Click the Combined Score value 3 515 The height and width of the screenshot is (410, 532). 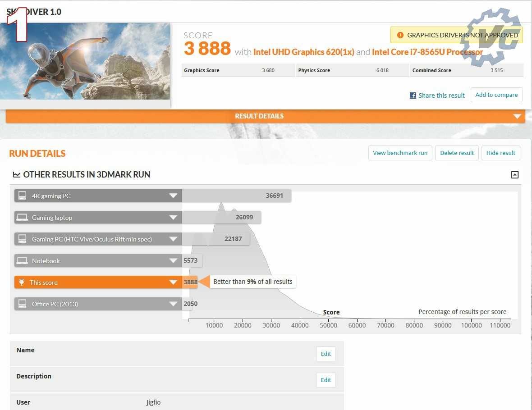(496, 71)
